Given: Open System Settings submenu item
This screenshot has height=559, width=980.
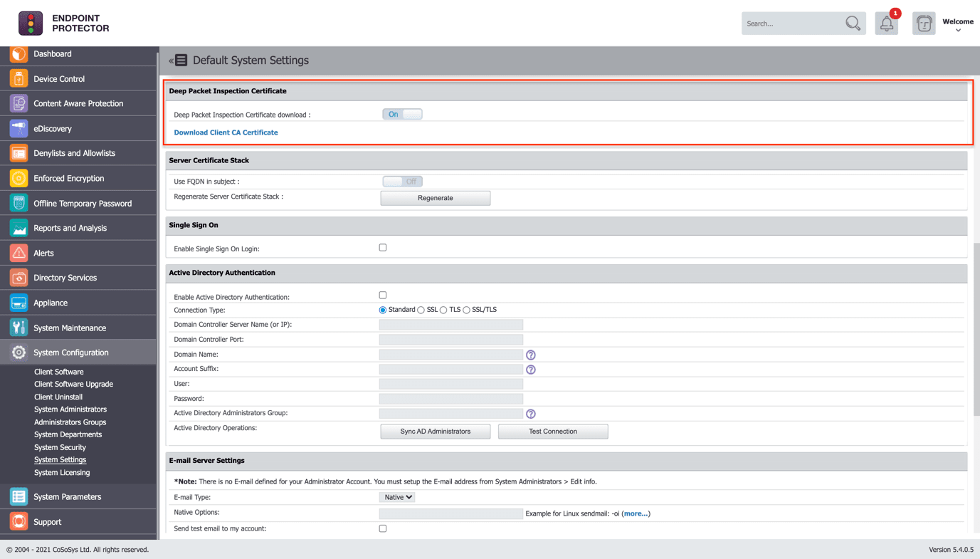Looking at the screenshot, I should [60, 460].
